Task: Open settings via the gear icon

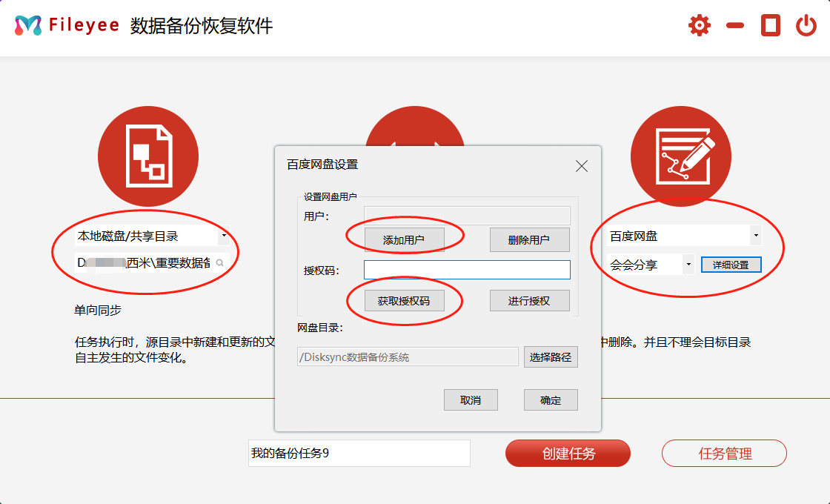Action: tap(699, 26)
